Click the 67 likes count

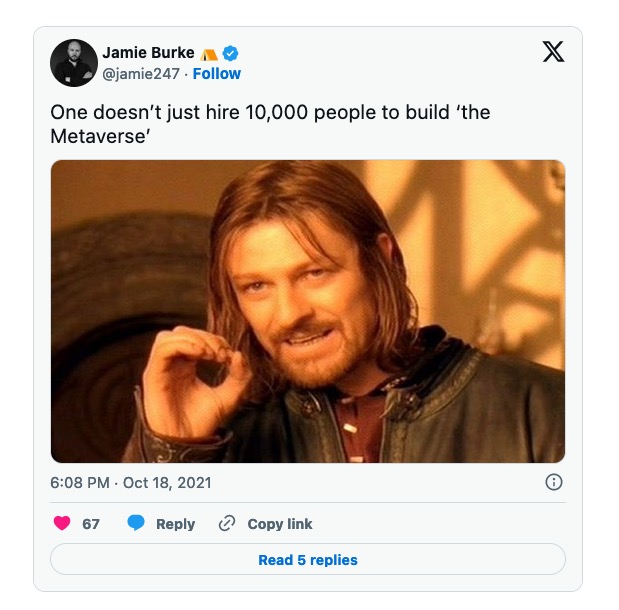[x=91, y=524]
